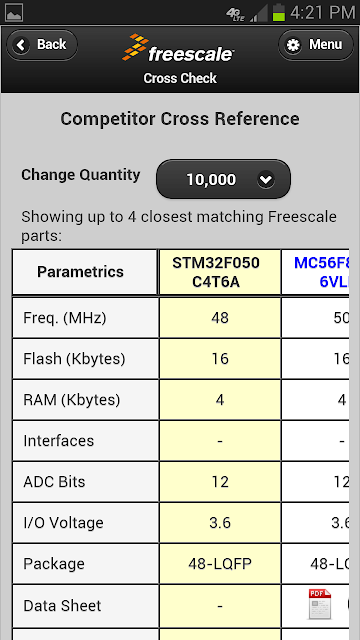
Task: Select the I/O Voltage 3.6 cell
Action: 220,523
